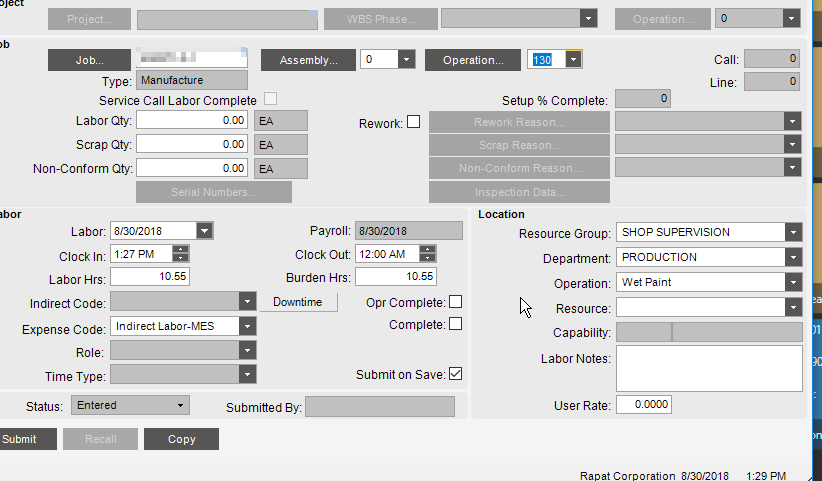Expand the Assembly number dropdown
This screenshot has width=822, height=481.
tap(406, 60)
